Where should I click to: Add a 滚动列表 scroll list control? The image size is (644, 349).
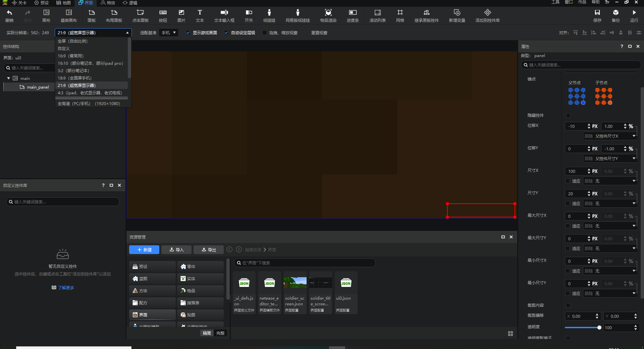click(x=377, y=13)
